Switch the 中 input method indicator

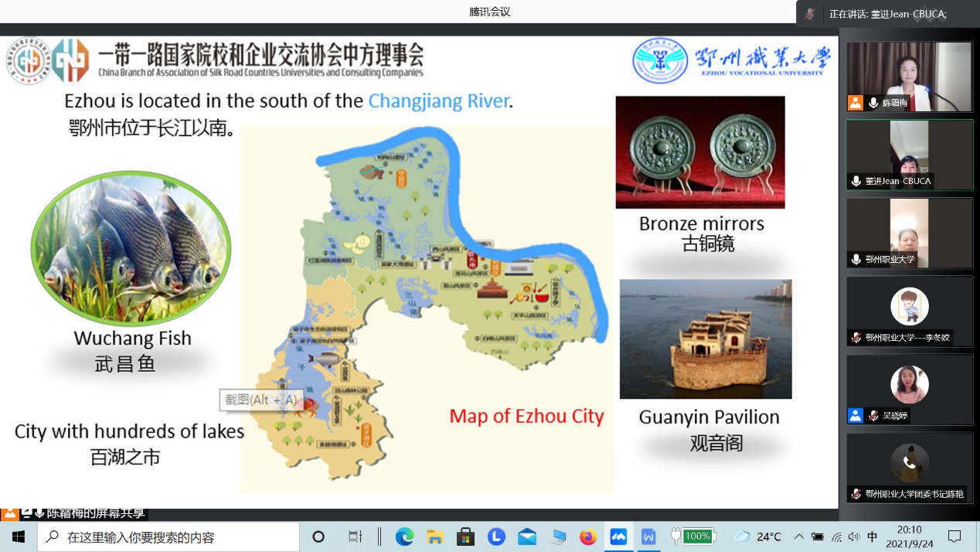(x=872, y=537)
